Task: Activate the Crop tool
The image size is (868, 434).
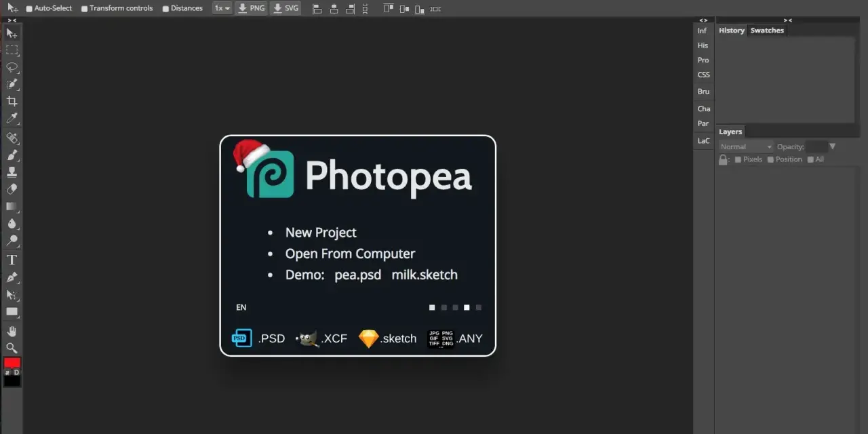Action: click(12, 101)
